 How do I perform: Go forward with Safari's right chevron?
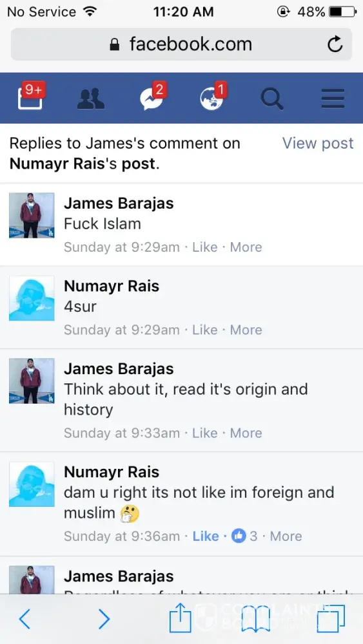pyautogui.click(x=104, y=619)
